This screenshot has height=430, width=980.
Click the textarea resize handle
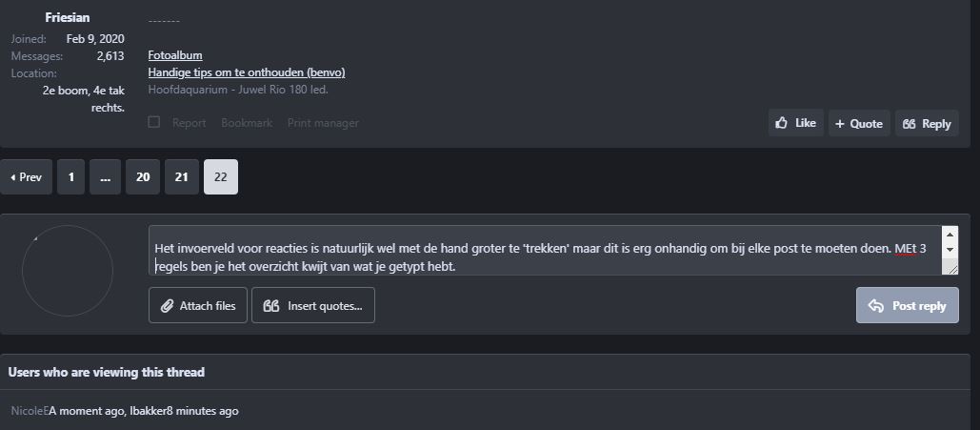952,269
